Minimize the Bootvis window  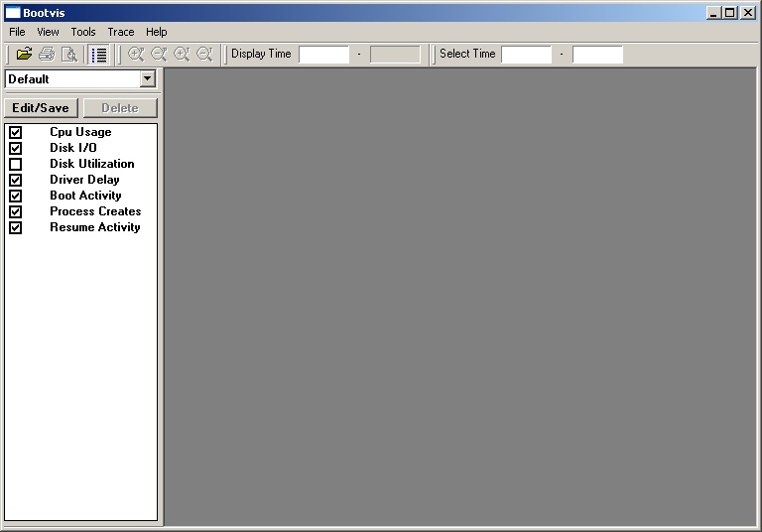(713, 13)
